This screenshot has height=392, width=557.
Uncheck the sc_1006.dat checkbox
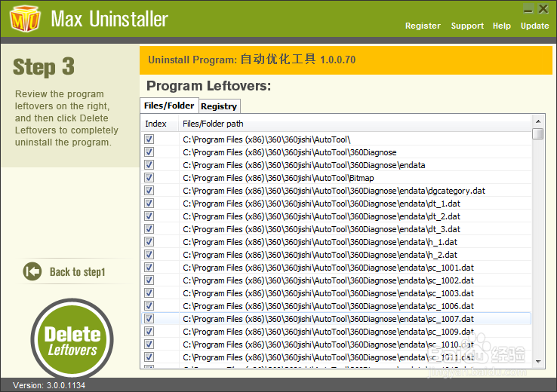click(149, 305)
